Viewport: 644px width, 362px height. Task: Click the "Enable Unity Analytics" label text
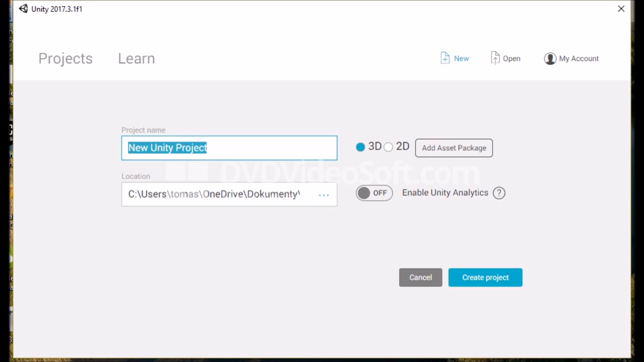click(445, 193)
